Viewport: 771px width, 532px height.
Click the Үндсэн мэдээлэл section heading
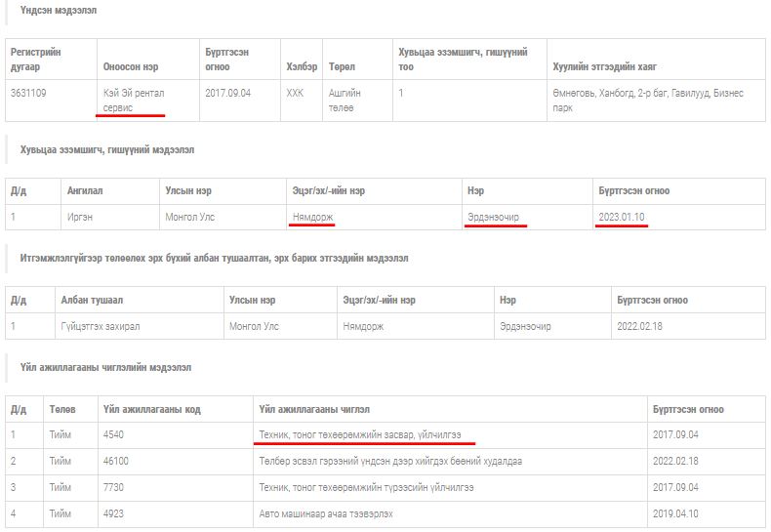[x=58, y=10]
